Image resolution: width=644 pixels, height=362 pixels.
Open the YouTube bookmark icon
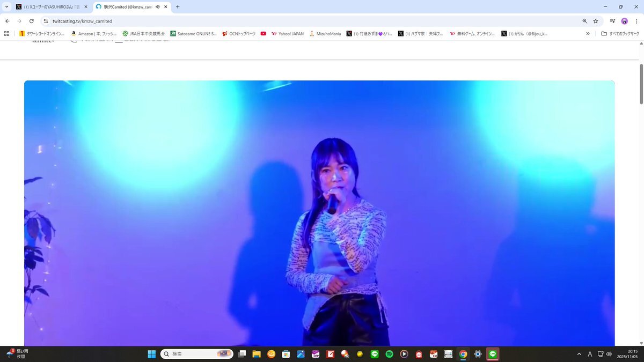pos(264,33)
